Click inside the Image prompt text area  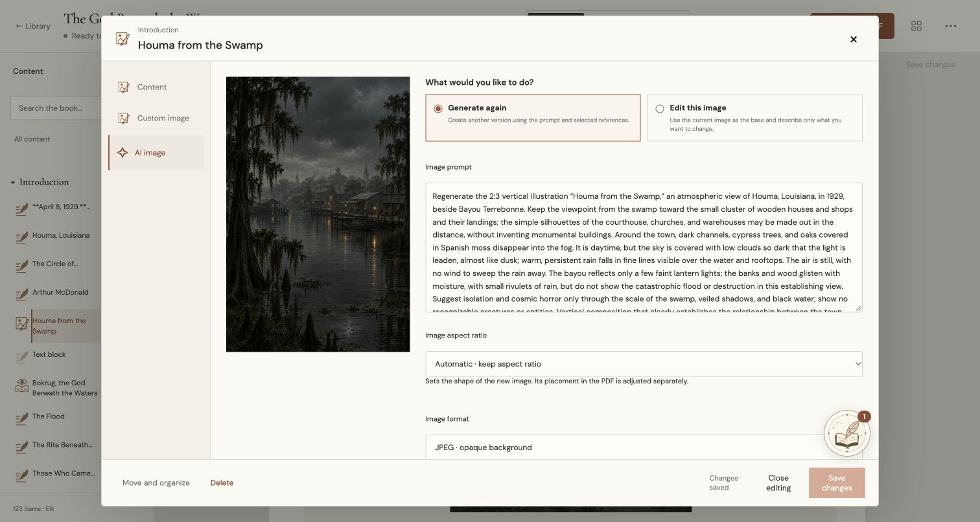[644, 247]
